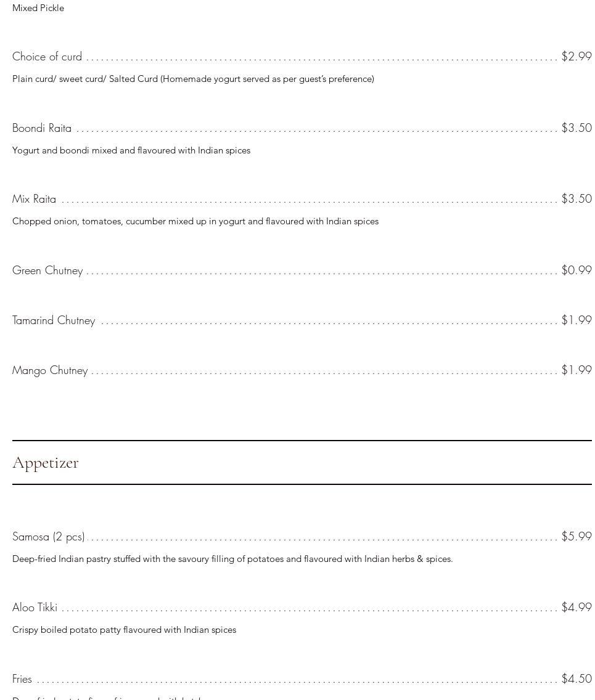Click the Green Chutney item
This screenshot has width=595, height=700.
pyautogui.click(x=47, y=271)
